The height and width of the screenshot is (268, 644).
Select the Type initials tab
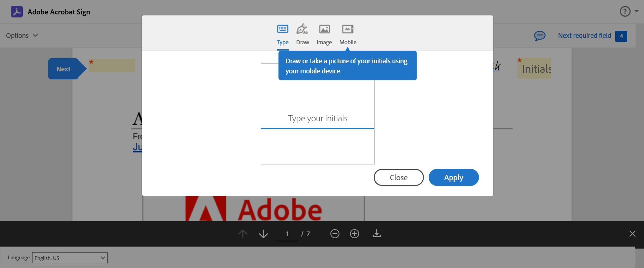click(x=282, y=35)
